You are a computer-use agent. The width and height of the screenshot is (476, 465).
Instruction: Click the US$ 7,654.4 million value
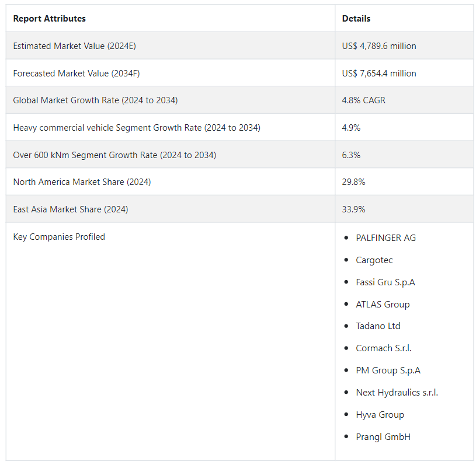pyautogui.click(x=379, y=74)
